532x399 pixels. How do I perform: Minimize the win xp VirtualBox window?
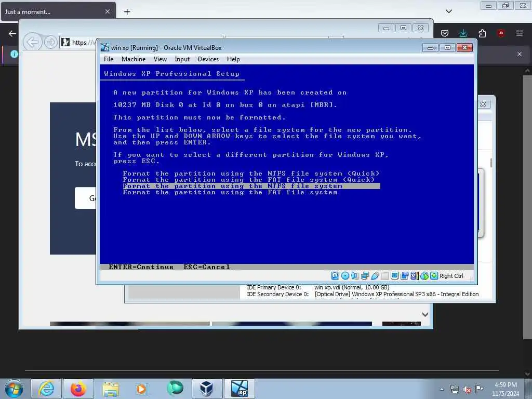click(x=430, y=48)
